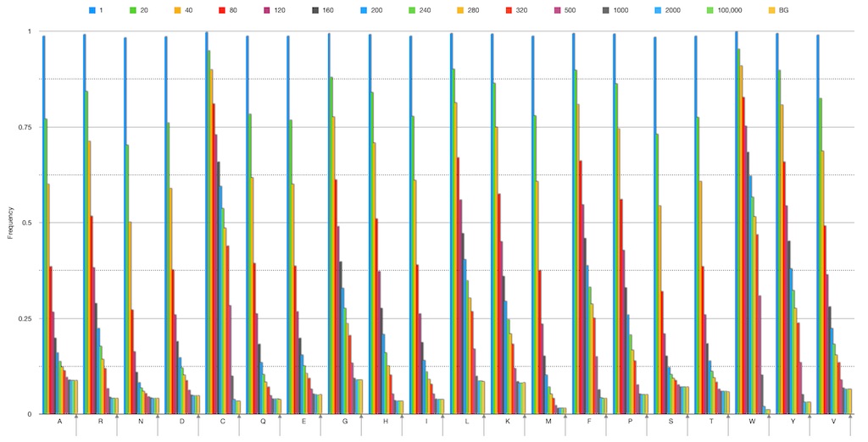
Task: Click the yellow legend swatch for 280
Action: pyautogui.click(x=459, y=10)
